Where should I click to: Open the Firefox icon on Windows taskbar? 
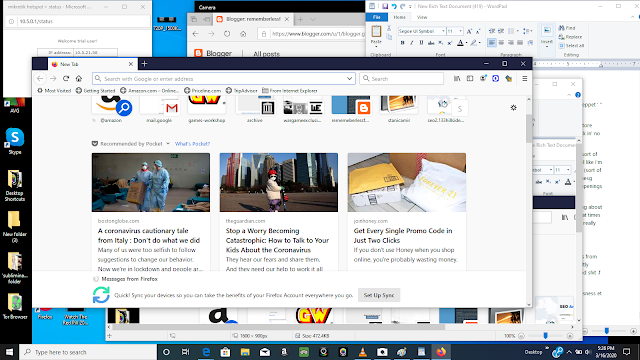(441, 352)
